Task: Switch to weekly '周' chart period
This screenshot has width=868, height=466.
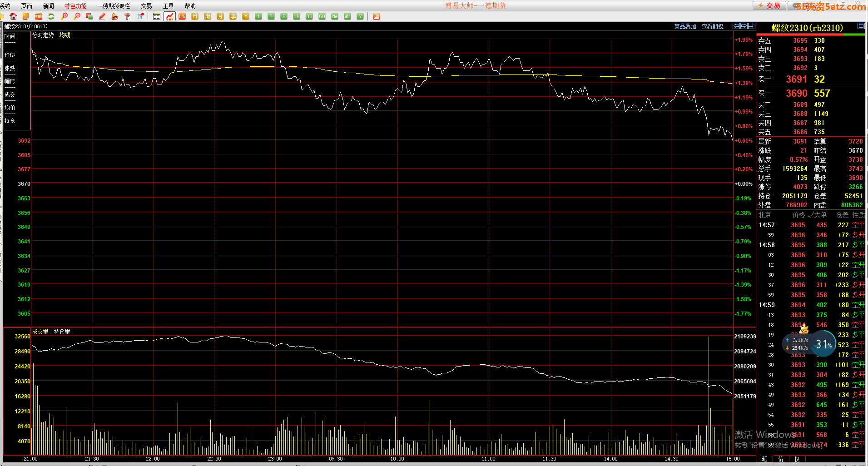Action: 208,16
